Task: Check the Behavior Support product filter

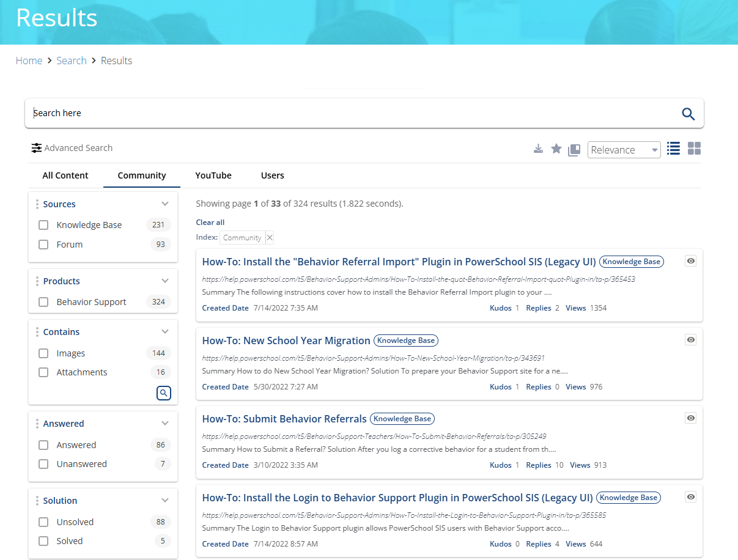Action: coord(43,301)
